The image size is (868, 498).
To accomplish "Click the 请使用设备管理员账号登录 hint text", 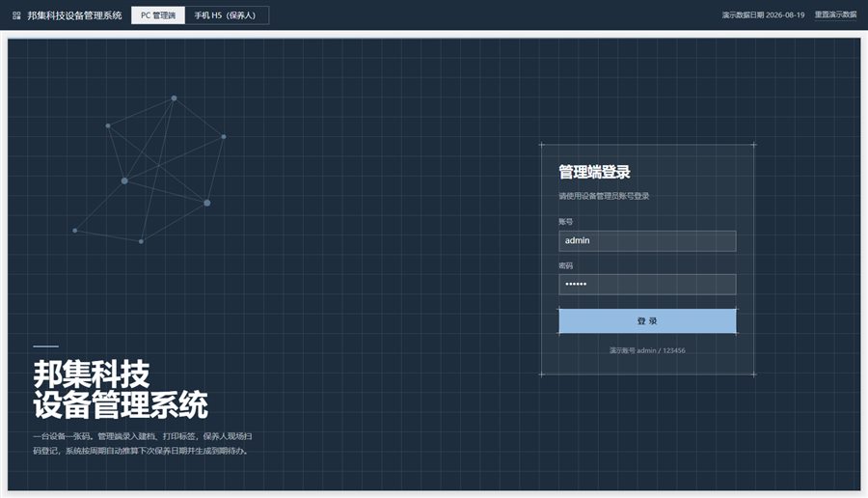I will (604, 196).
